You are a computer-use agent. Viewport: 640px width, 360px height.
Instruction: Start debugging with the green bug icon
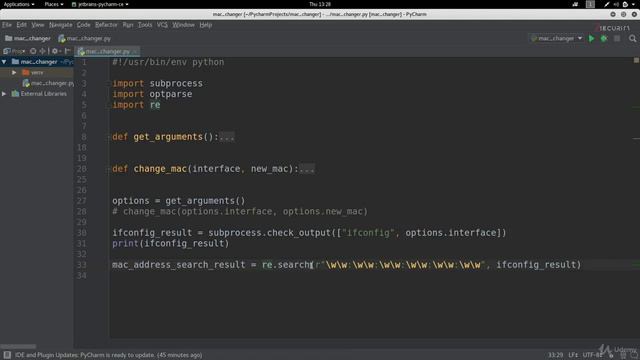[x=604, y=38]
